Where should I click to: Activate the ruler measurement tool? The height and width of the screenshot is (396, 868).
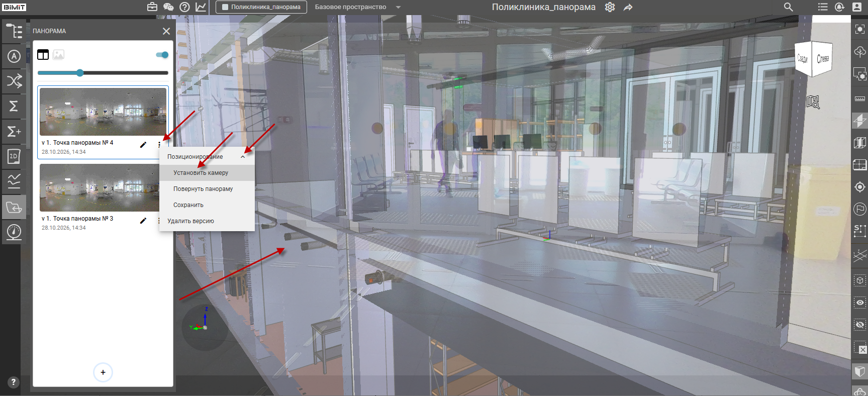coord(860,98)
